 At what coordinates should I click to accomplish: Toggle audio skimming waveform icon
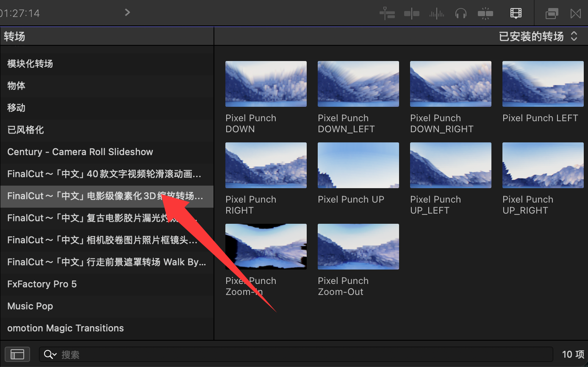point(436,14)
